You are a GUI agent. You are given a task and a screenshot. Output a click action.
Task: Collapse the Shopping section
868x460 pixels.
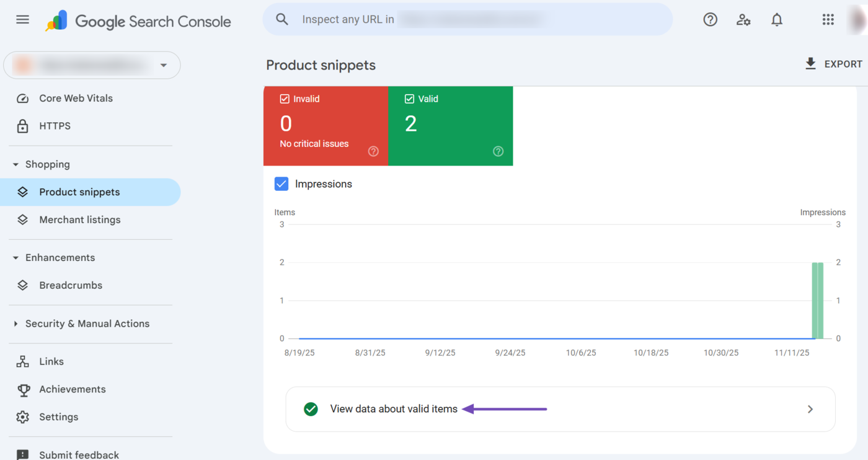(x=15, y=164)
